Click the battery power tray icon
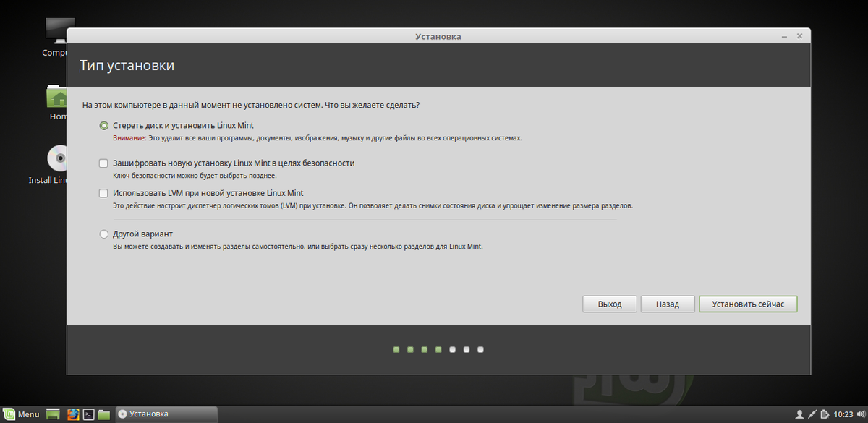 click(x=825, y=414)
